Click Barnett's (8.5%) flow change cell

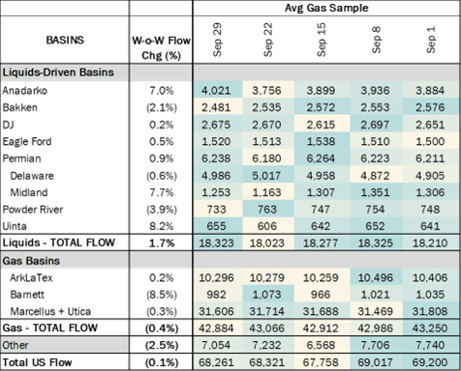[x=161, y=295]
